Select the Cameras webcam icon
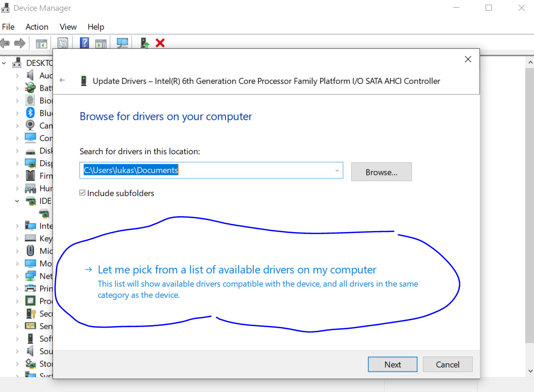The width and height of the screenshot is (534, 392). (30, 125)
